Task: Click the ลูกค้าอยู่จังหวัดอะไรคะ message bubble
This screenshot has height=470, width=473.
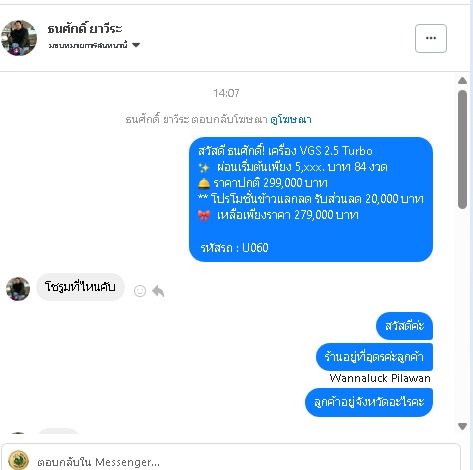Action: pyautogui.click(x=369, y=402)
